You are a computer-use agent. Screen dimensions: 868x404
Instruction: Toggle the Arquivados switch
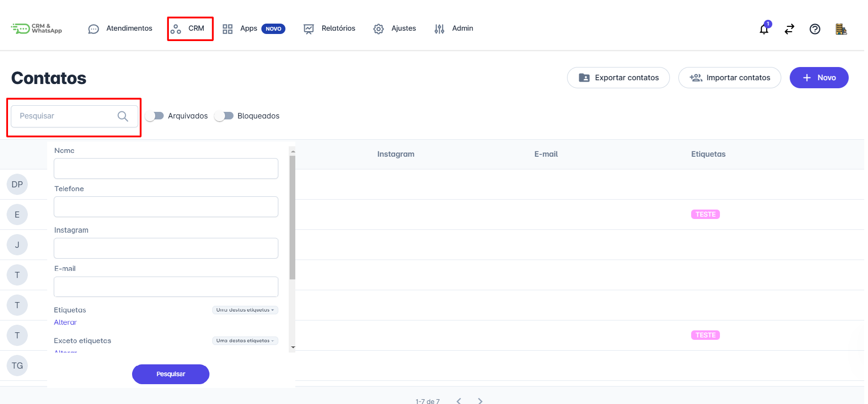[154, 116]
